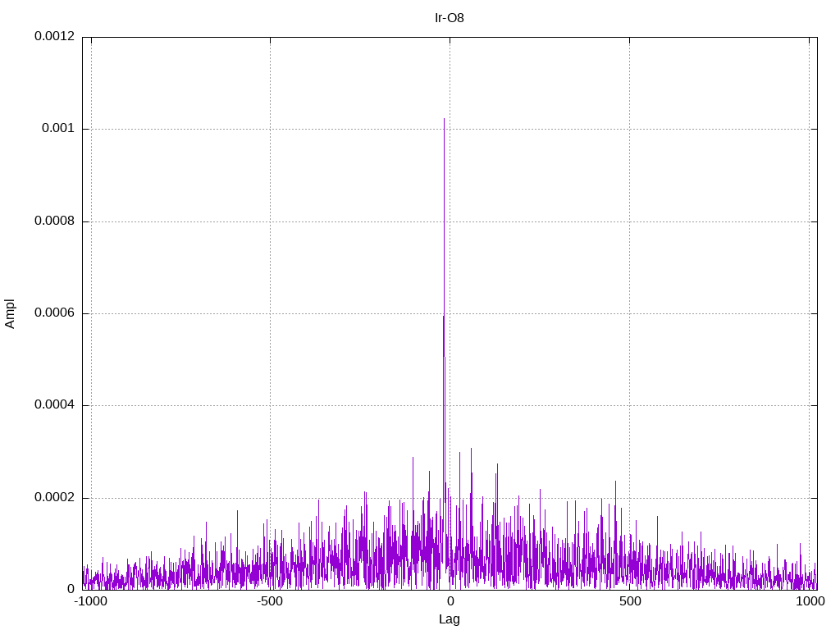The height and width of the screenshot is (630, 840).
Task: Click the 0.0004 y-axis tick label
Action: point(54,405)
